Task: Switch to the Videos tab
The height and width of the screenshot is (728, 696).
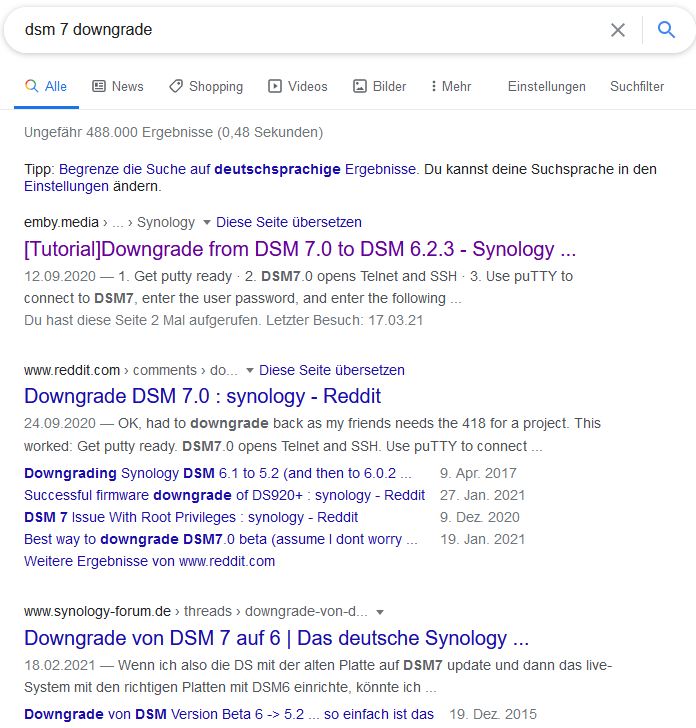Action: tap(298, 86)
